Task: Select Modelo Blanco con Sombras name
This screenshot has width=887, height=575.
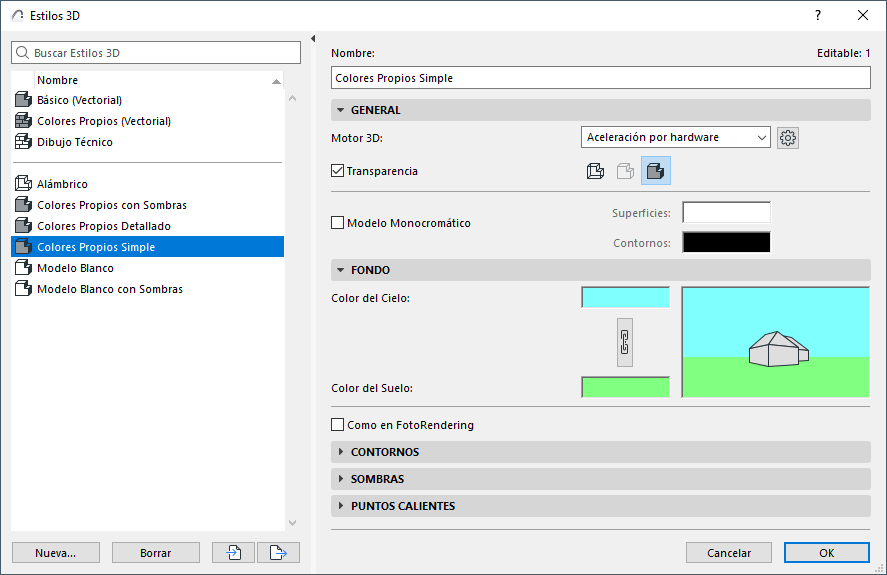Action: pyautogui.click(x=110, y=289)
